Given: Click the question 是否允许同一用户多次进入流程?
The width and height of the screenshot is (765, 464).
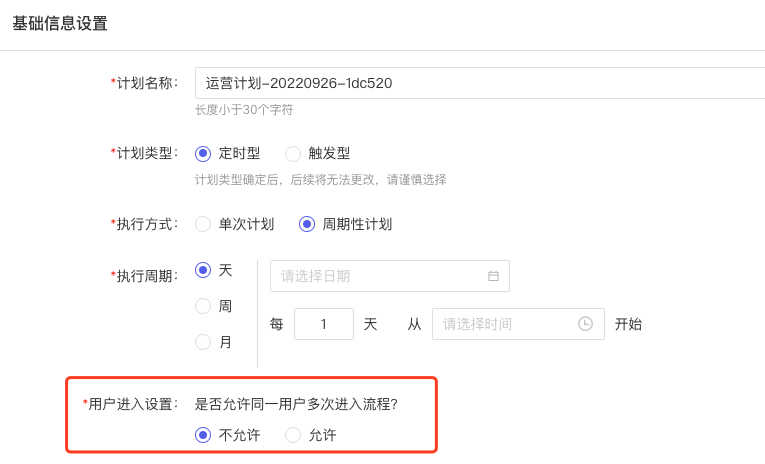Looking at the screenshot, I should pos(296,404).
